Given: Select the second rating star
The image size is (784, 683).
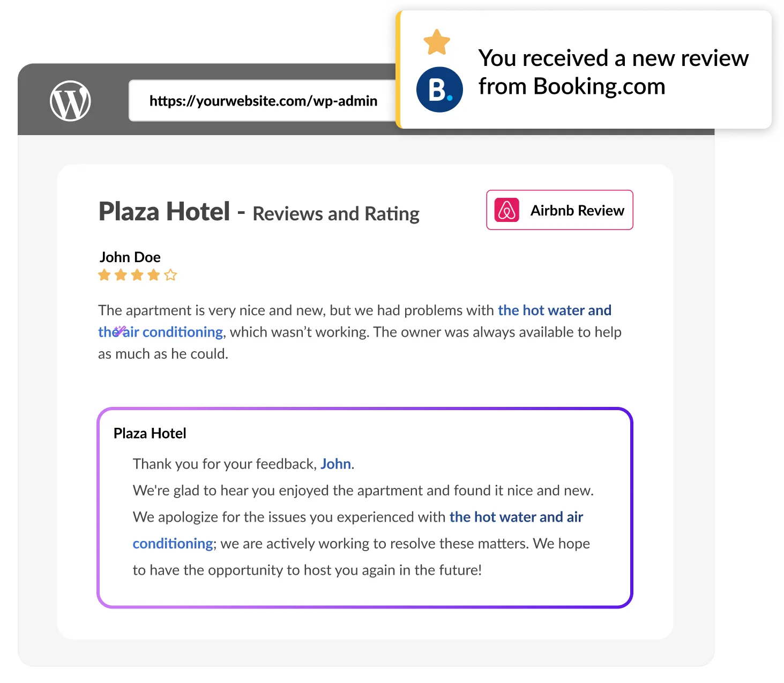Looking at the screenshot, I should pos(121,275).
